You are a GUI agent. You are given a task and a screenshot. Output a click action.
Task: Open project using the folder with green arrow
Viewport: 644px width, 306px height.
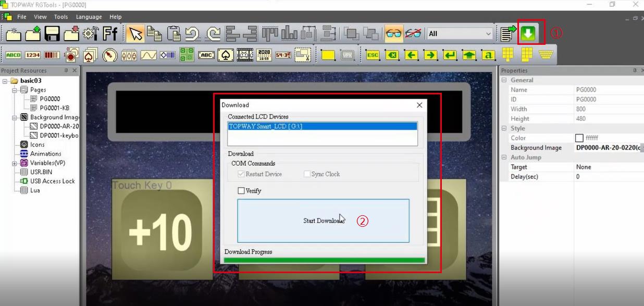tap(33, 34)
